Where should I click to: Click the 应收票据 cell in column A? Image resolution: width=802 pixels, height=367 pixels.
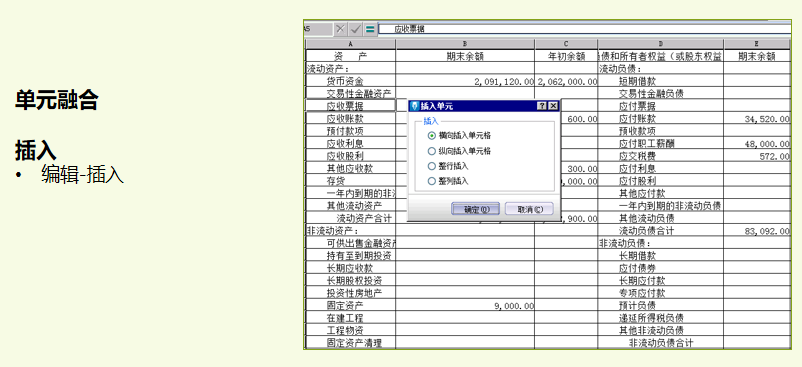point(350,106)
